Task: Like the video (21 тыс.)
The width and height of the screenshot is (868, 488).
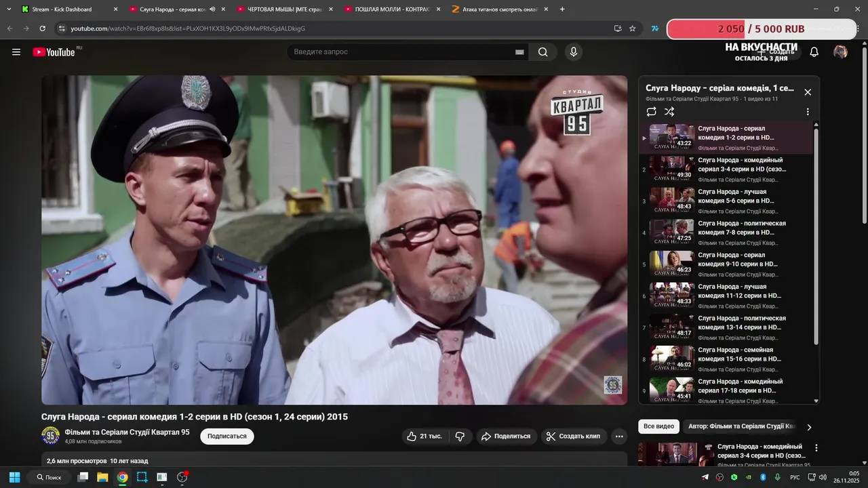Action: 425,436
